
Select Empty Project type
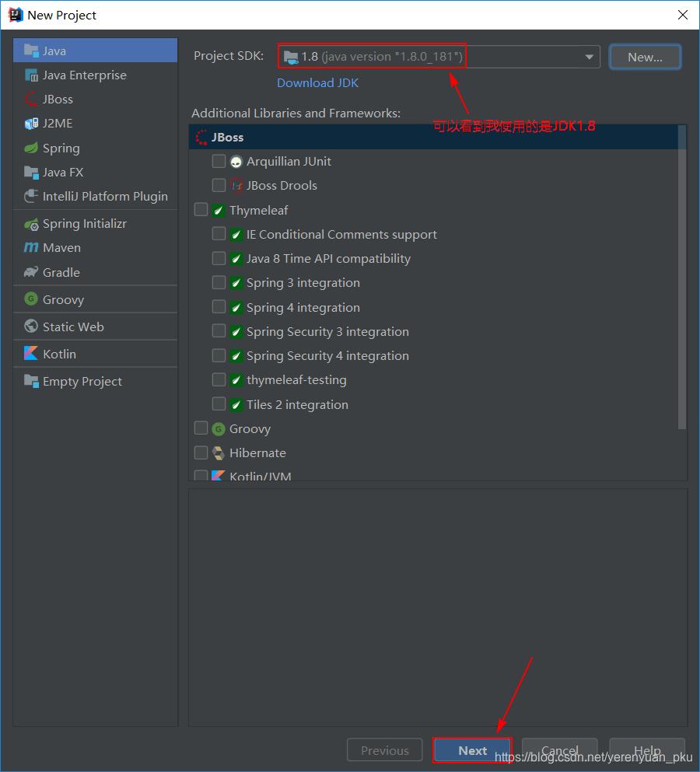click(x=95, y=381)
